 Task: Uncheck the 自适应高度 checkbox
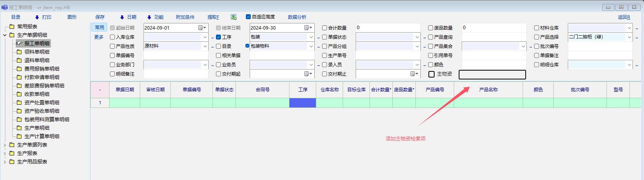click(248, 17)
